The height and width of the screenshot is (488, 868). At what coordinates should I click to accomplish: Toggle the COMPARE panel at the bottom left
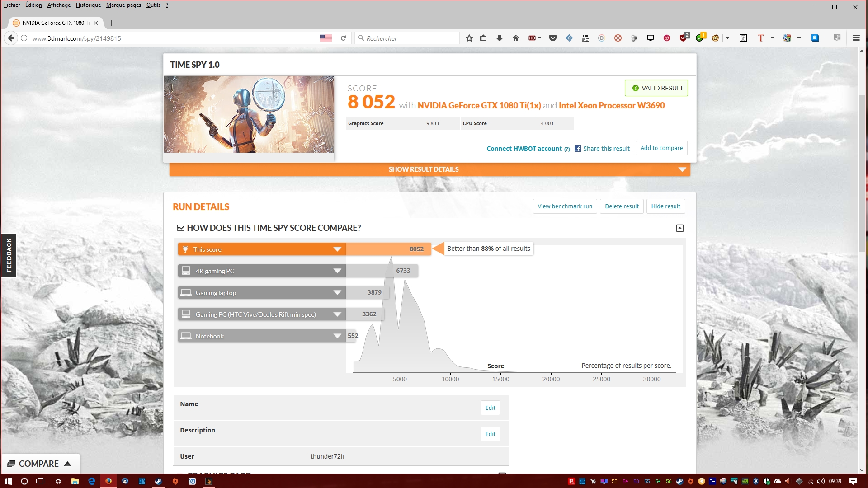(41, 464)
